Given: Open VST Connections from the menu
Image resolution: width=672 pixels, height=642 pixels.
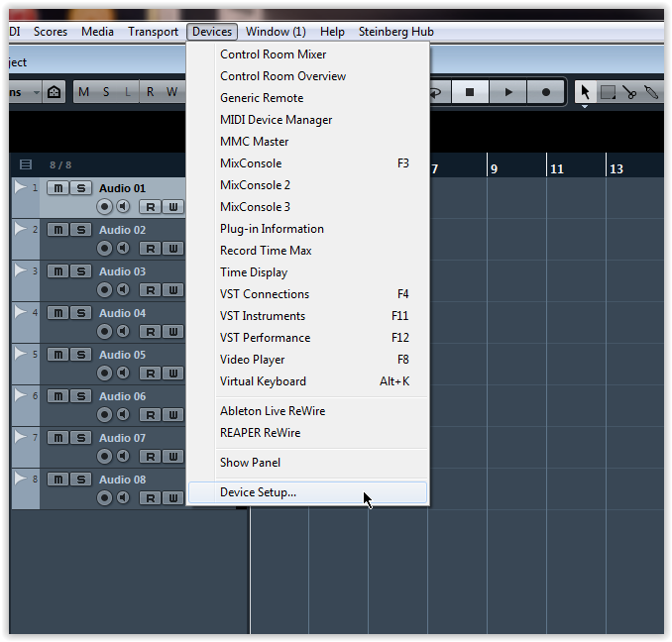Looking at the screenshot, I should [265, 294].
